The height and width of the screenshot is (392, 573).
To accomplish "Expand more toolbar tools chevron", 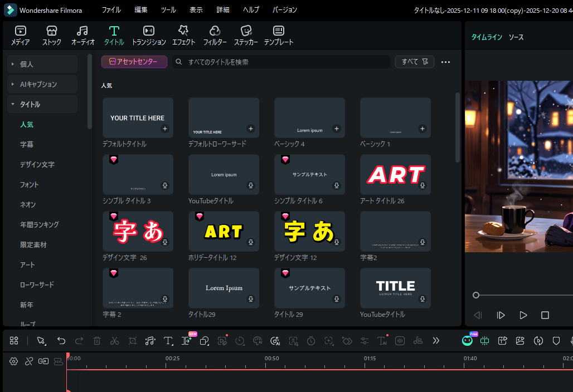I will pos(436,341).
